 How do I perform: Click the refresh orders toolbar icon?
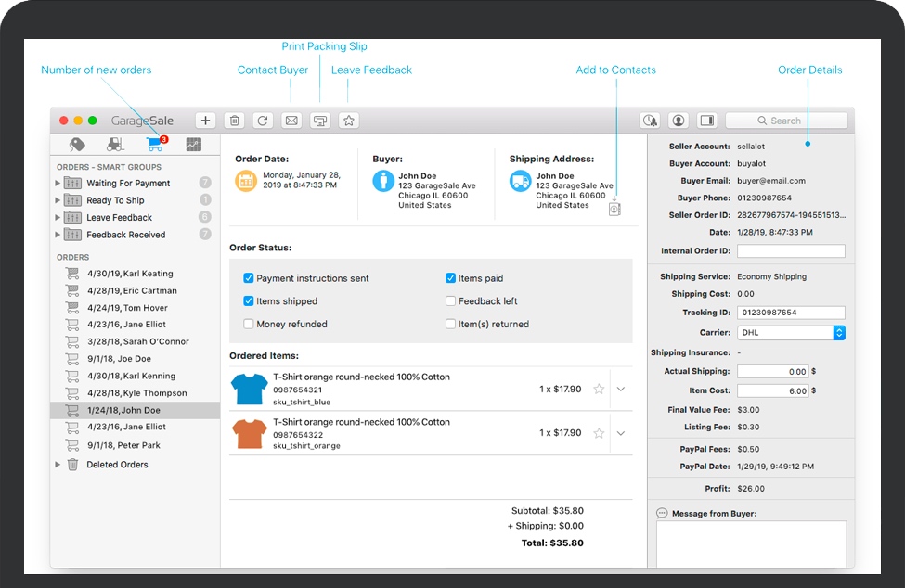(263, 121)
